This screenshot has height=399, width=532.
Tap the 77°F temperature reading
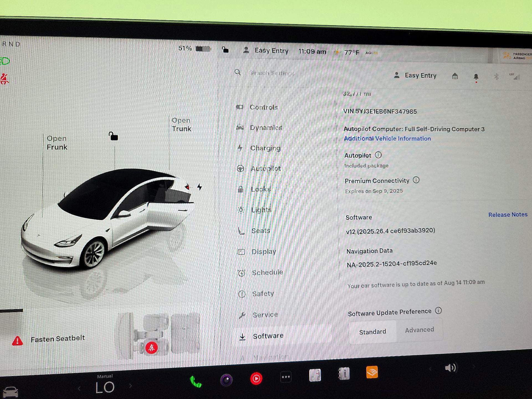click(x=351, y=52)
